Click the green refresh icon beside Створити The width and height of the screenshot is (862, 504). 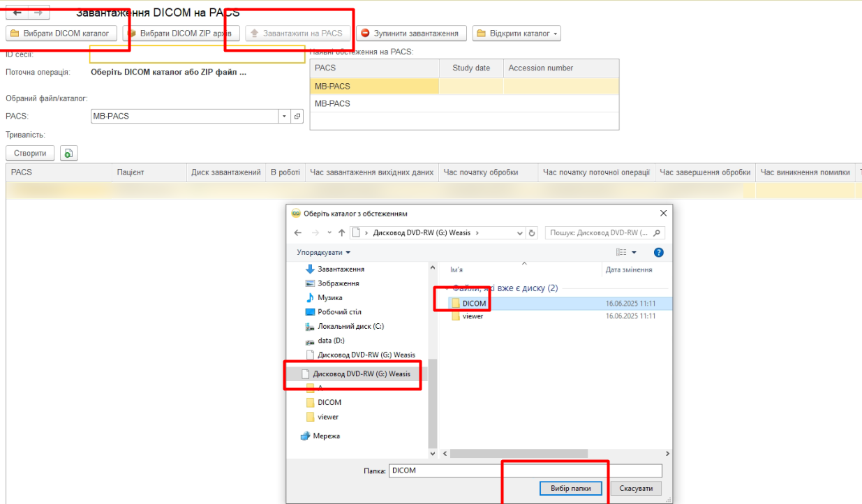pos(68,153)
